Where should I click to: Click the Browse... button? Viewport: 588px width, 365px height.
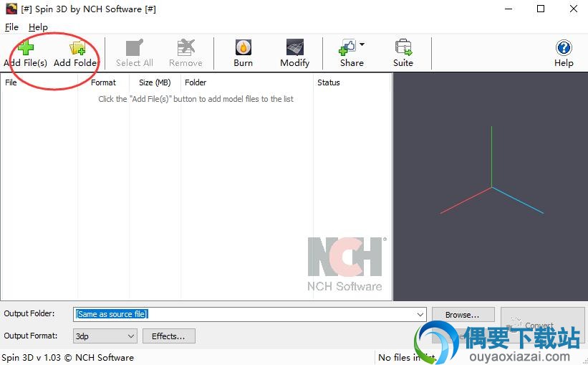click(x=463, y=315)
